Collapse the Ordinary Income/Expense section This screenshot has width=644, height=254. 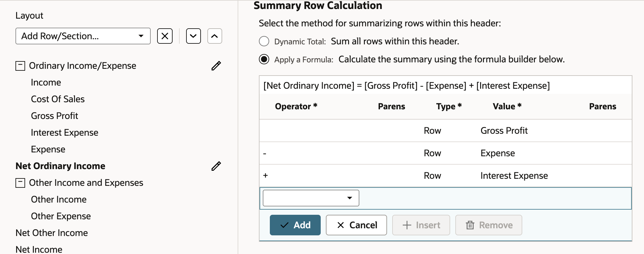coord(20,66)
